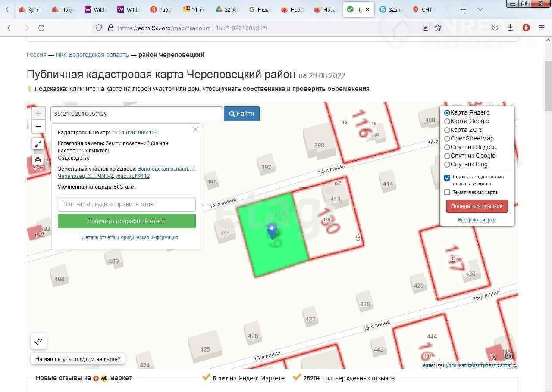Open a new browser tab
The height and width of the screenshot is (392, 552).
pyautogui.click(x=463, y=9)
